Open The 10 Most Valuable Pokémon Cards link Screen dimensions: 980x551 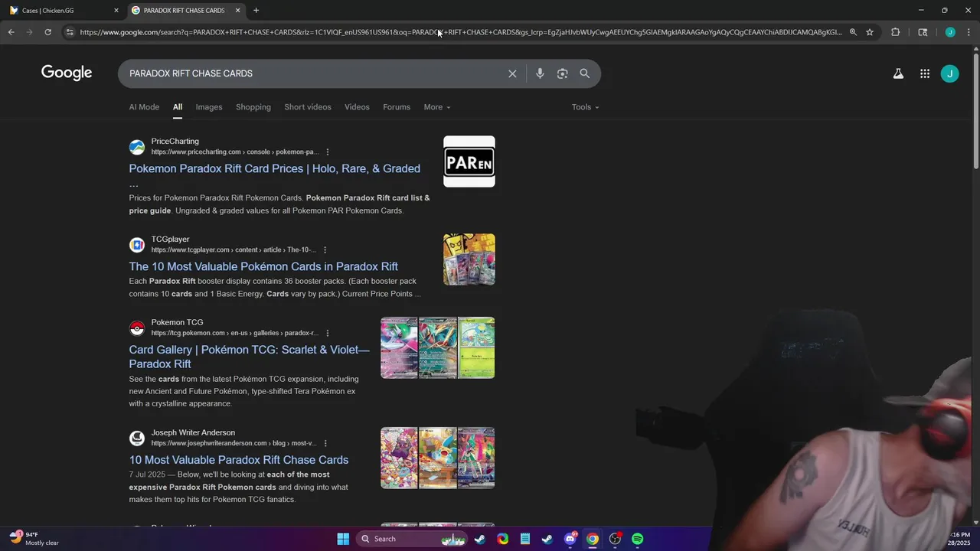point(263,266)
